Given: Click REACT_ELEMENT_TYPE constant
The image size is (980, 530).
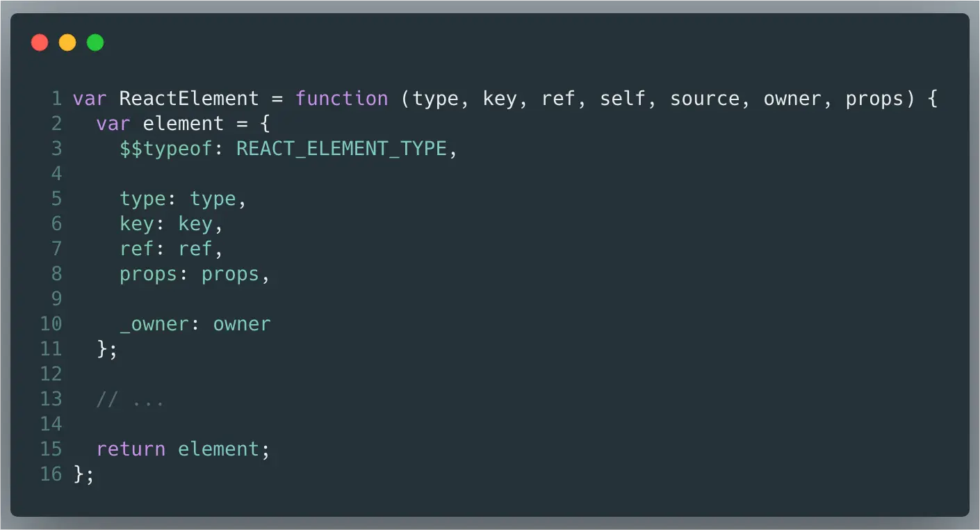Looking at the screenshot, I should coord(341,149).
